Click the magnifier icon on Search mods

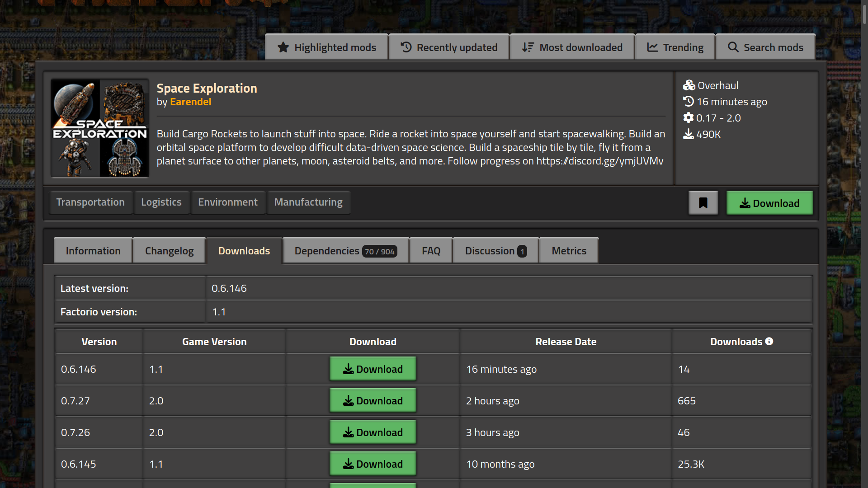[x=733, y=47]
